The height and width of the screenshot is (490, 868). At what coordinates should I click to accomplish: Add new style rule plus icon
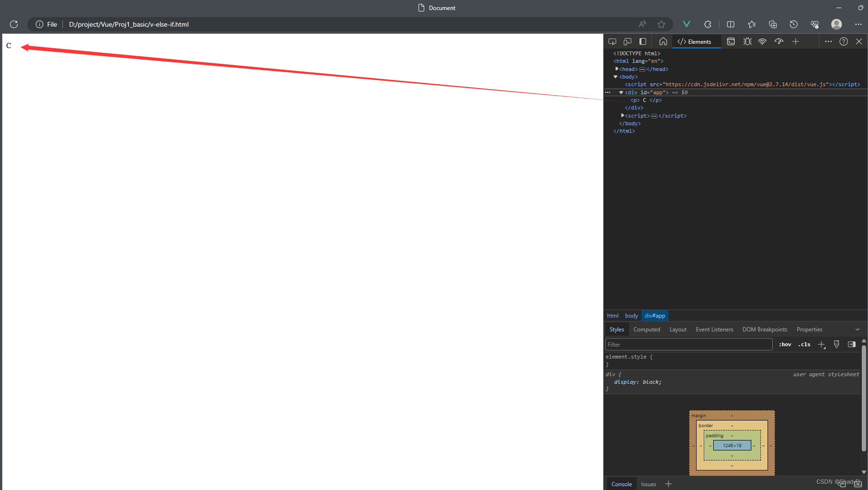[x=821, y=344]
